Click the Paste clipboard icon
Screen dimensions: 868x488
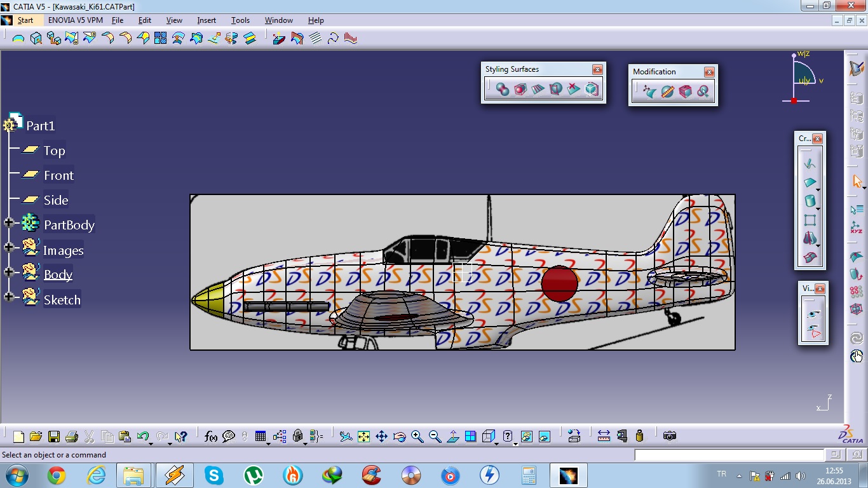pos(125,437)
